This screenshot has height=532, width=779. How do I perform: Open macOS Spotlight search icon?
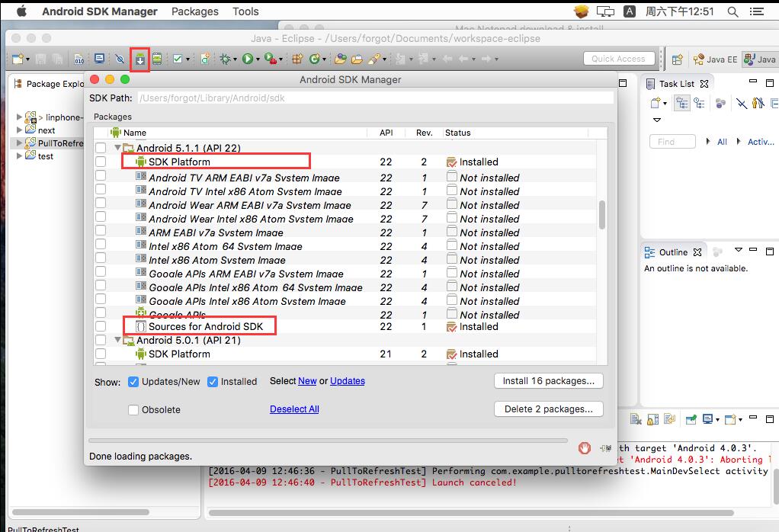pyautogui.click(x=733, y=11)
